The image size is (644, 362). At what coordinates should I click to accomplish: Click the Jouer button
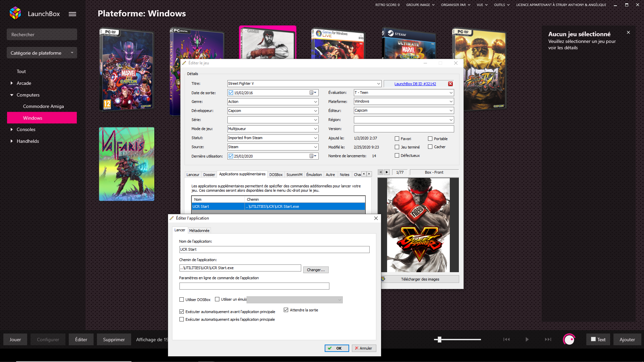pyautogui.click(x=15, y=340)
